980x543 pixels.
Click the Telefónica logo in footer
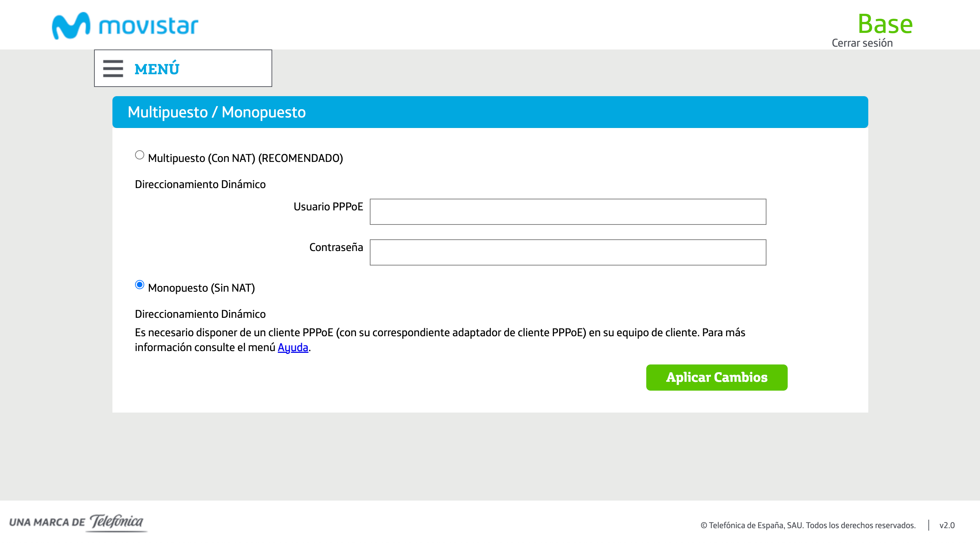(116, 522)
